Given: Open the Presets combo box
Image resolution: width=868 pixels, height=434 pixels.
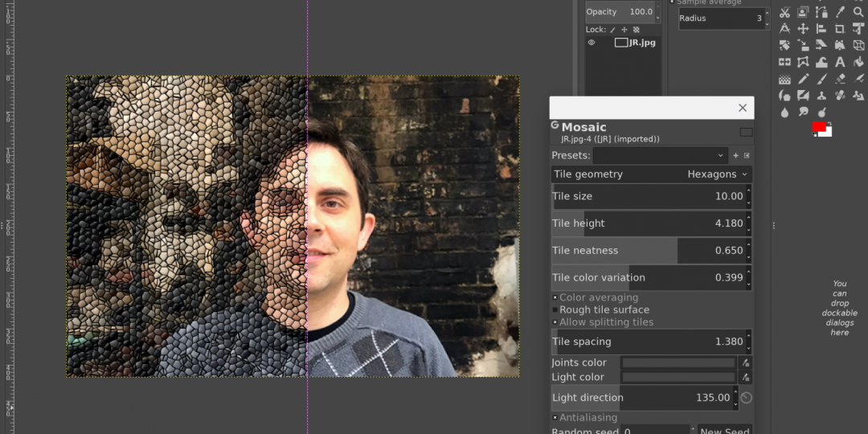Looking at the screenshot, I should pyautogui.click(x=661, y=156).
